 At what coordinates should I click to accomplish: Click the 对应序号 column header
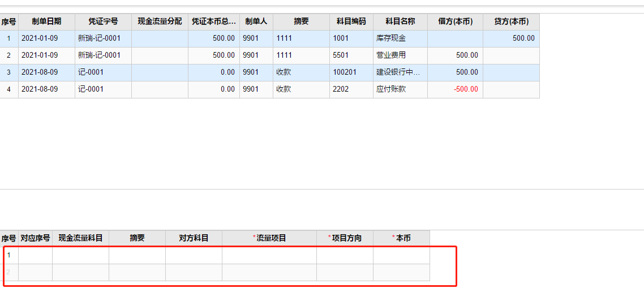[35, 238]
